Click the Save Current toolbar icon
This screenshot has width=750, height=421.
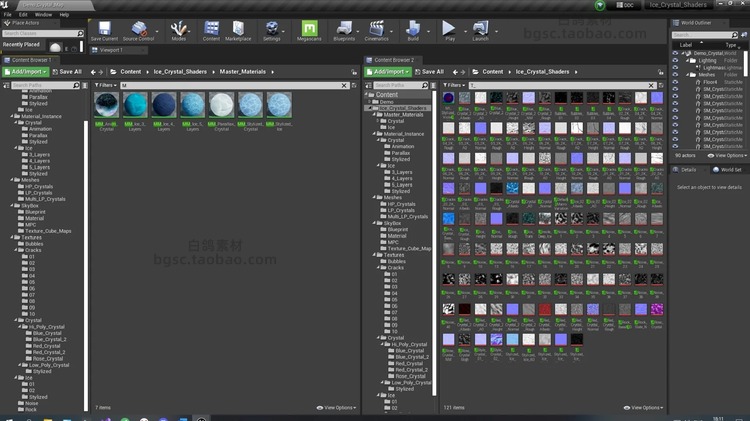coord(104,31)
